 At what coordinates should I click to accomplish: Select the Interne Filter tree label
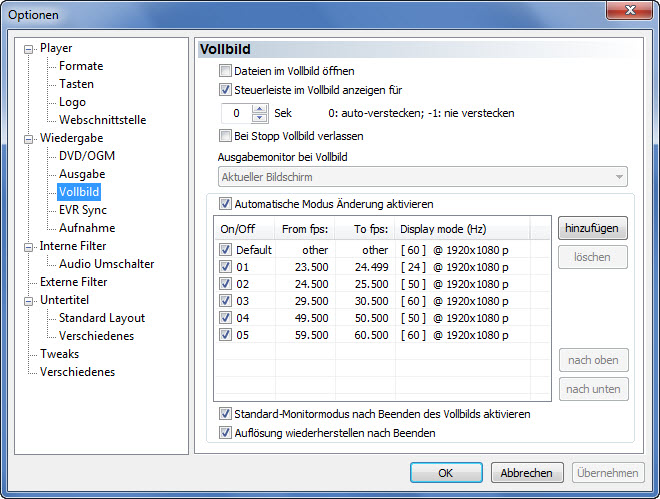tap(73, 246)
